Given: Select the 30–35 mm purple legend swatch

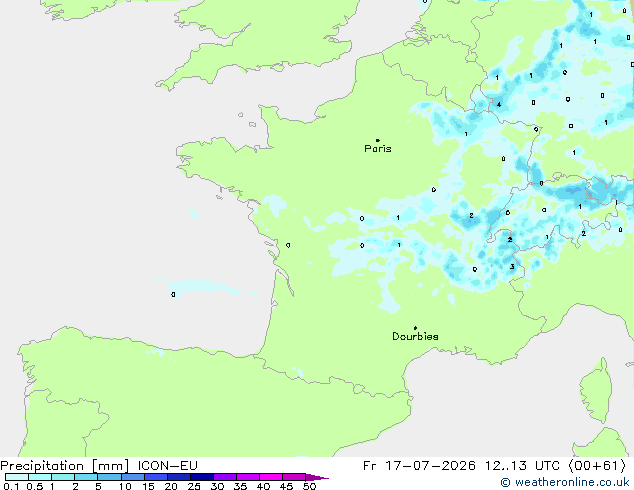Looking at the screenshot, I should tap(224, 477).
